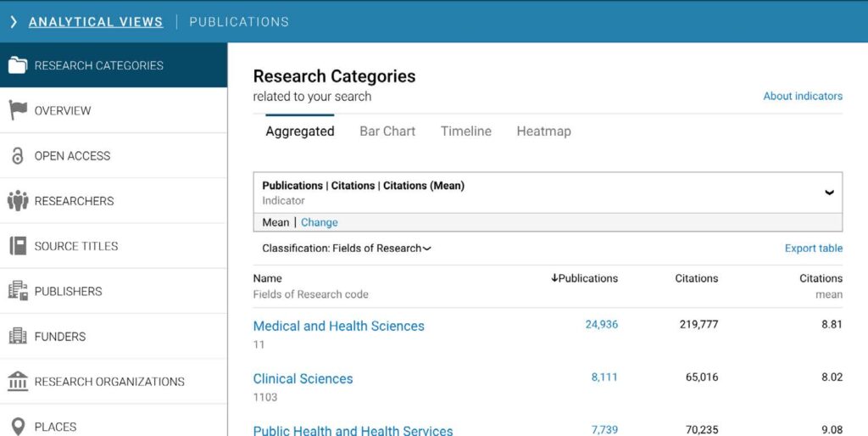Click the Research Categories folder icon
The height and width of the screenshot is (436, 868).
click(17, 65)
